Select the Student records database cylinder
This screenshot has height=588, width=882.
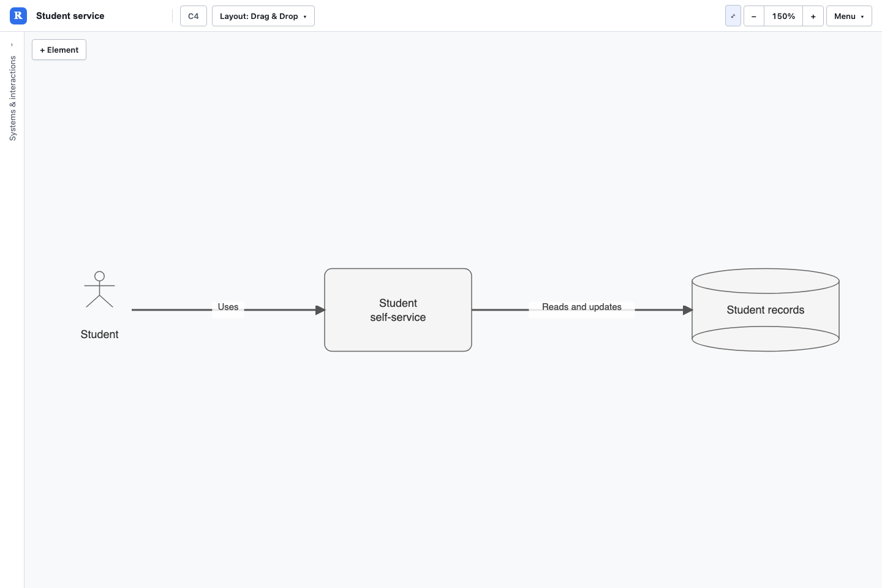pos(766,310)
